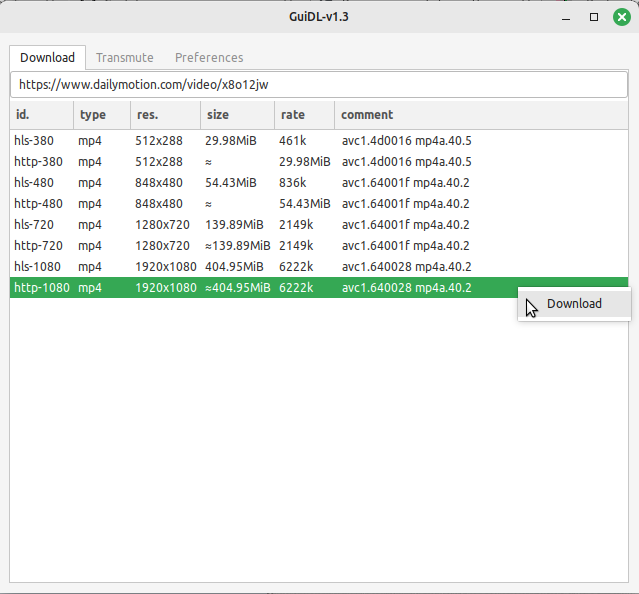
Task: Click the rate column header
Action: [x=303, y=115]
